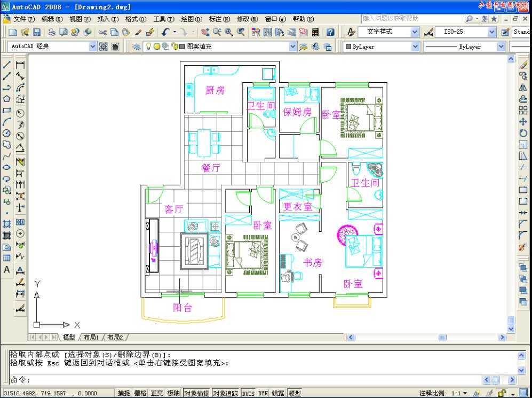The height and width of the screenshot is (398, 532).
Task: Select the Rectangle draw tool
Action: [x=6, y=111]
